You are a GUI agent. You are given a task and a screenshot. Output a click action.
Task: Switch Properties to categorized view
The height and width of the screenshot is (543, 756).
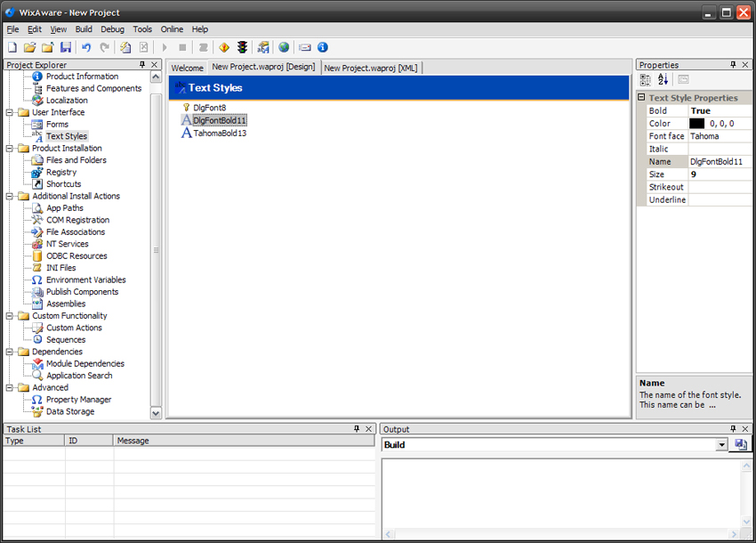tap(645, 79)
